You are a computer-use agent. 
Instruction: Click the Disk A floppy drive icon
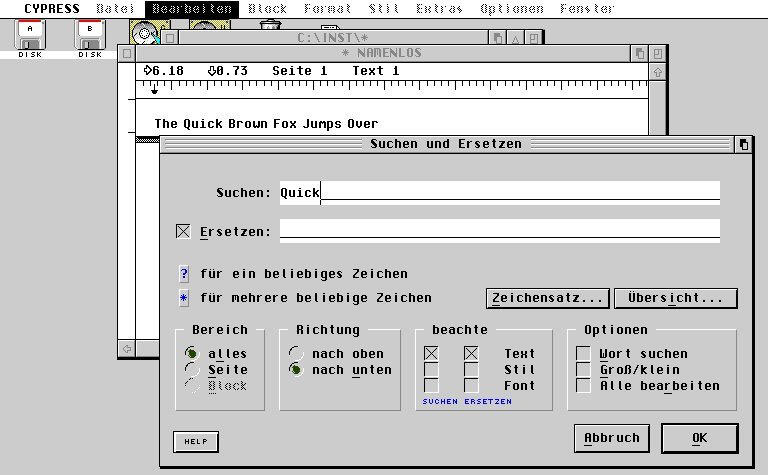tap(30, 35)
